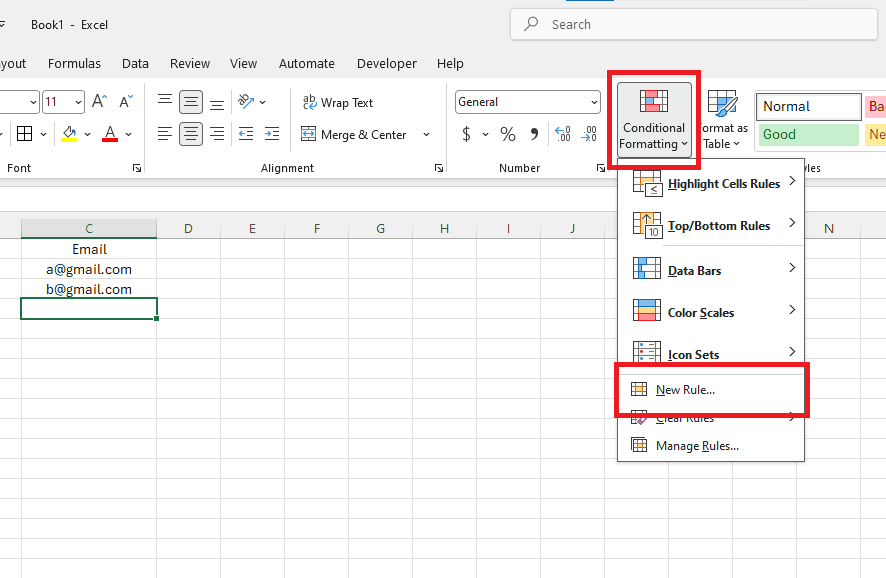Viewport: 886px width, 578px height.
Task: Open the Developer tab
Action: 386,63
